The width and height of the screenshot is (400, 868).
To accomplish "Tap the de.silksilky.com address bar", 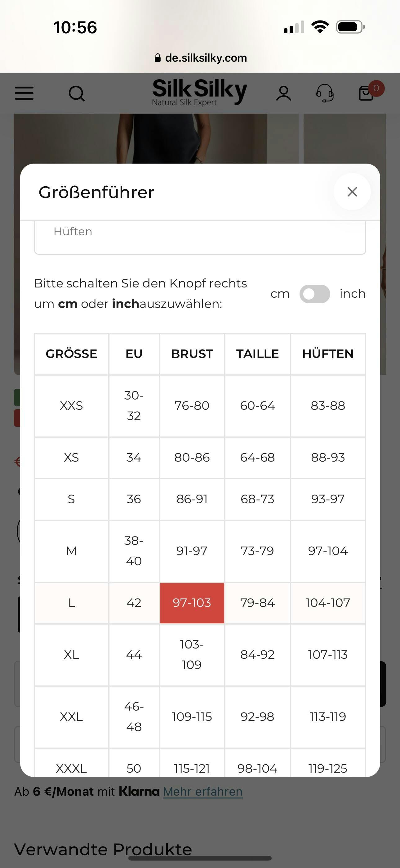I will pyautogui.click(x=206, y=58).
